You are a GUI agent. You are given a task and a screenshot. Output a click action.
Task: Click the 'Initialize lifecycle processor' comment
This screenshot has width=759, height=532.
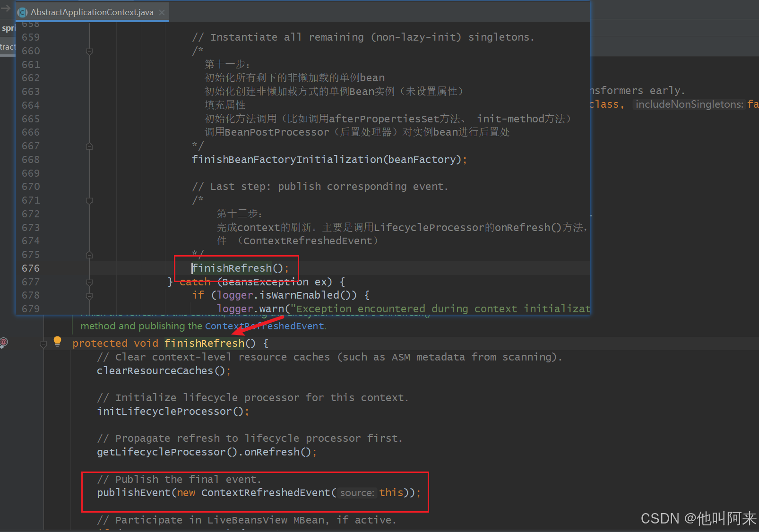click(253, 398)
